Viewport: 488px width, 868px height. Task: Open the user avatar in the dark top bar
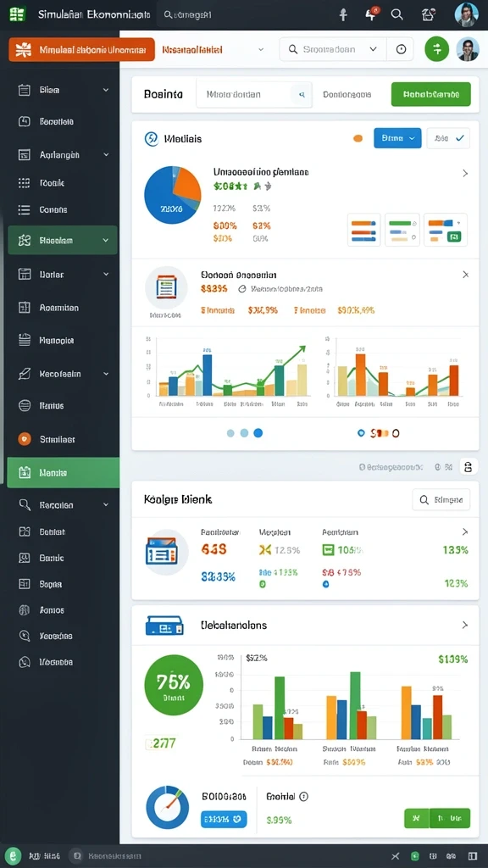click(x=467, y=14)
